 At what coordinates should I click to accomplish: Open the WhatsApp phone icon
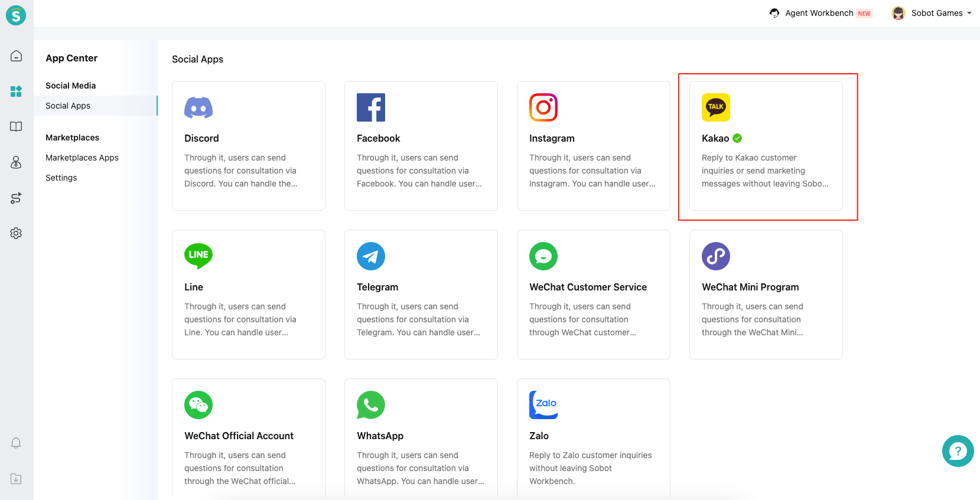pos(371,405)
